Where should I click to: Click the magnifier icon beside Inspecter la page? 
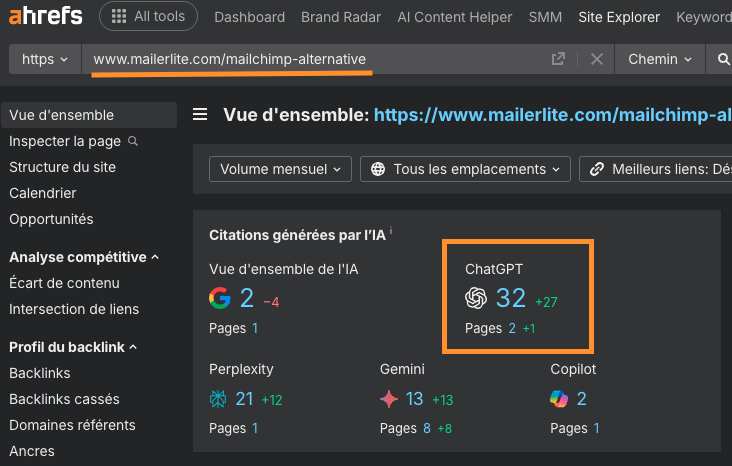click(x=133, y=141)
